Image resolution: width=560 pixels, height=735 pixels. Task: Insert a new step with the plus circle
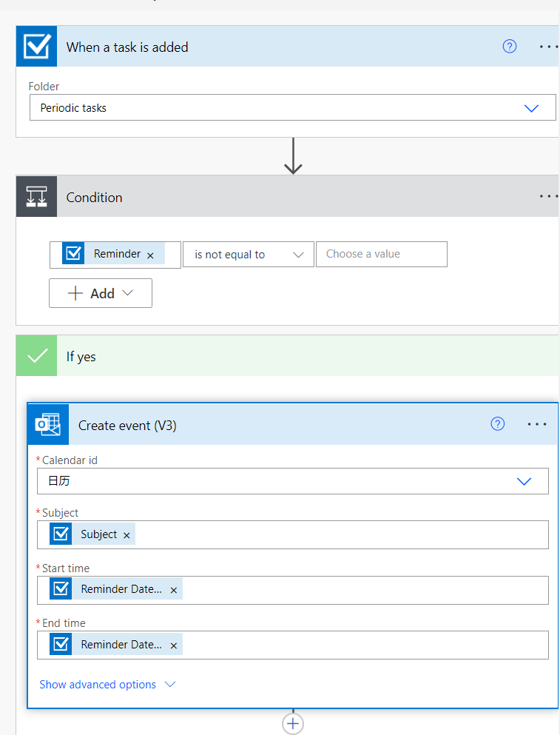tap(293, 724)
